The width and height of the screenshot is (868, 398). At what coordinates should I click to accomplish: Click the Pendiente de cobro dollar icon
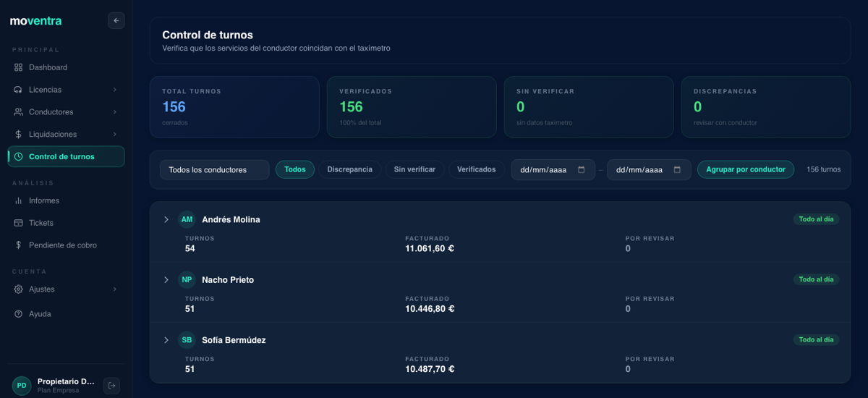[18, 245]
